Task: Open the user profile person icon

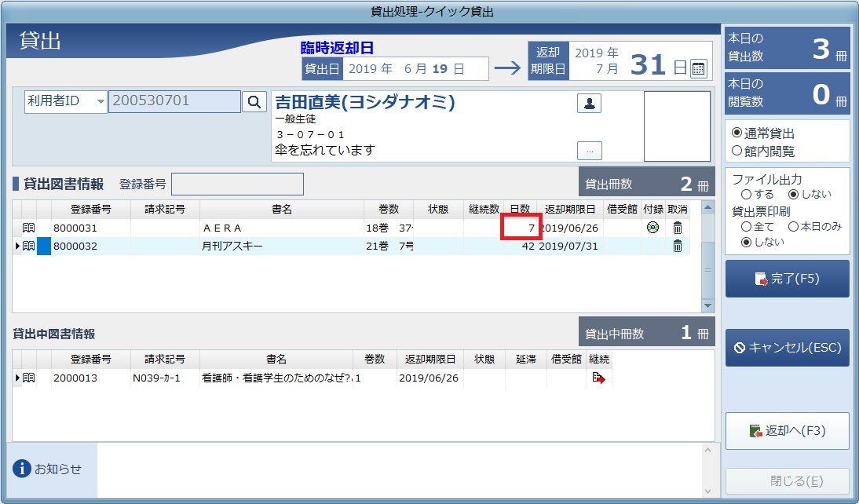Action: [590, 103]
